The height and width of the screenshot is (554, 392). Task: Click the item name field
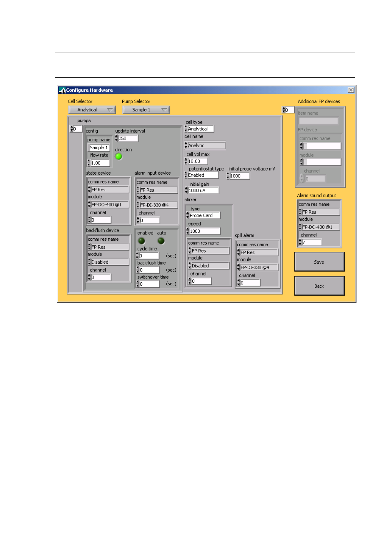pyautogui.click(x=318, y=121)
